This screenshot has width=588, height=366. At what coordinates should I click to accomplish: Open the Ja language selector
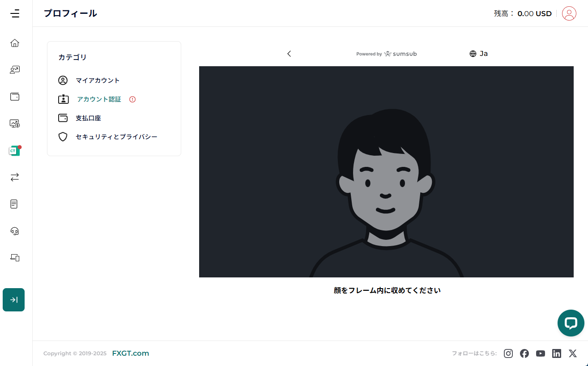(478, 54)
